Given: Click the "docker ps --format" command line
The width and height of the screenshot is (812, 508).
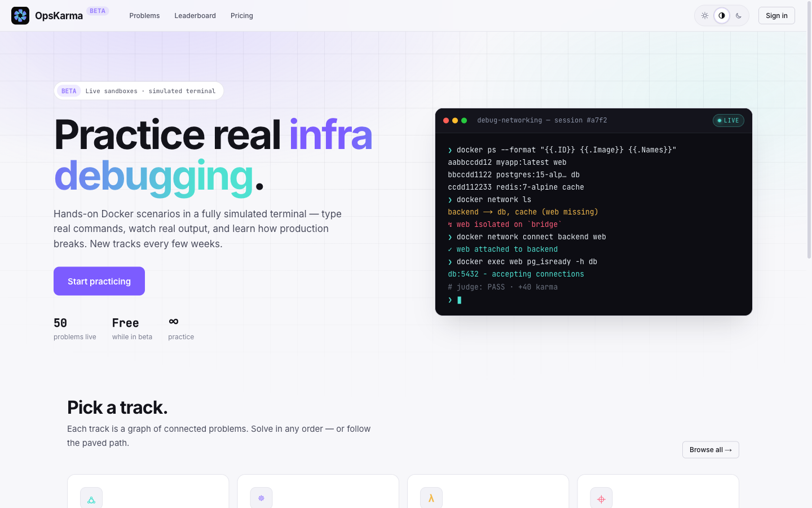Looking at the screenshot, I should point(562,150).
